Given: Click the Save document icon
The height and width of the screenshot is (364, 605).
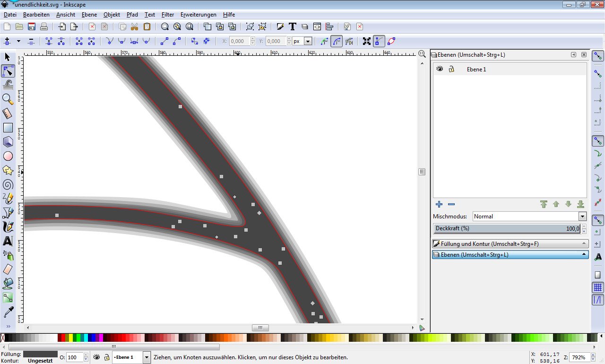Looking at the screenshot, I should (32, 26).
